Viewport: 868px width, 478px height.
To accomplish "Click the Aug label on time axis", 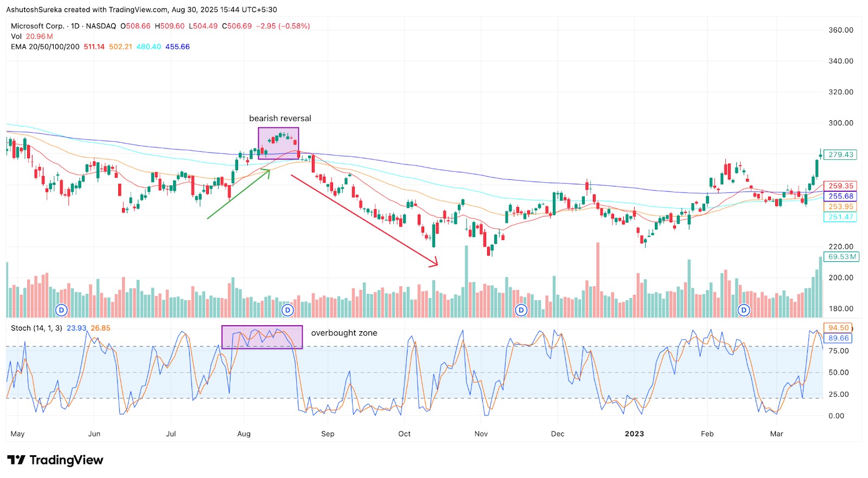I will click(244, 434).
